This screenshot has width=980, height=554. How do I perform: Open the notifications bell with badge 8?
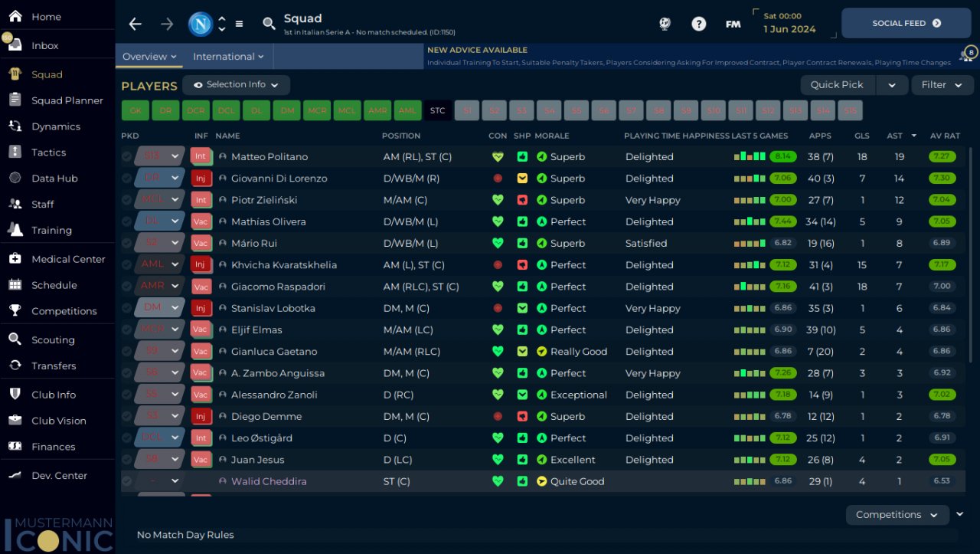[967, 55]
